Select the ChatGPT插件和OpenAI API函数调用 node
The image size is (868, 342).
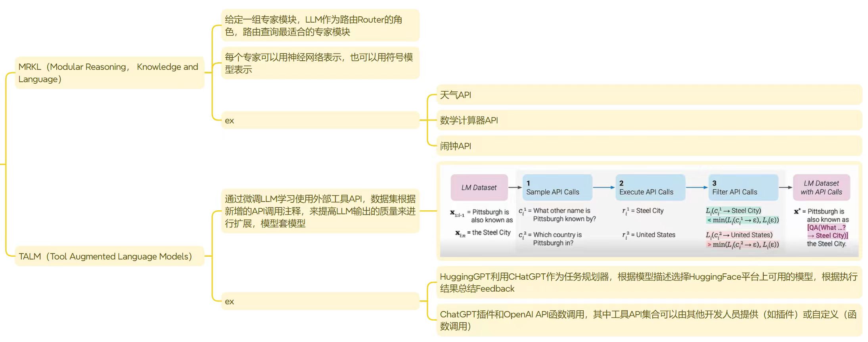pos(649,320)
